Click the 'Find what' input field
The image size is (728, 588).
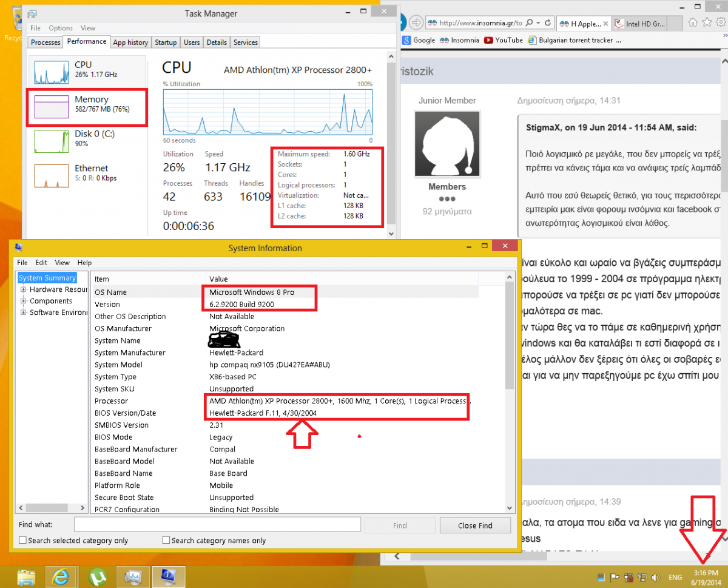click(217, 525)
